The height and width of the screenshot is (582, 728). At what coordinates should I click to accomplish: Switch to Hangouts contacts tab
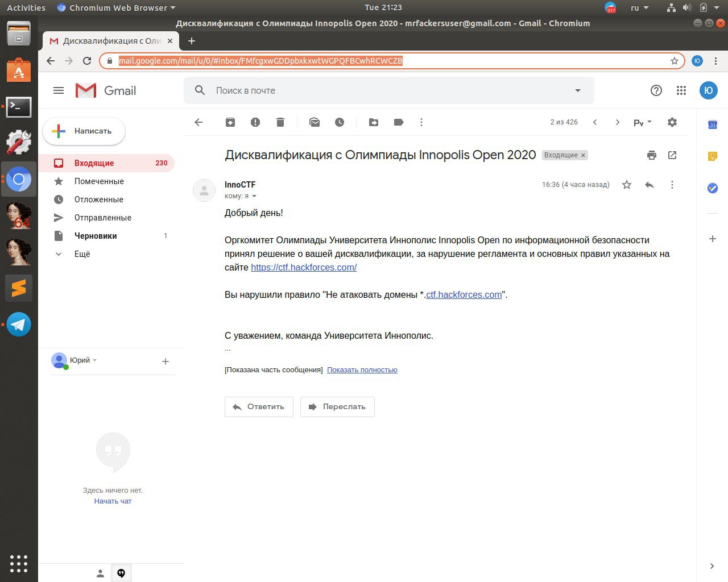click(100, 573)
